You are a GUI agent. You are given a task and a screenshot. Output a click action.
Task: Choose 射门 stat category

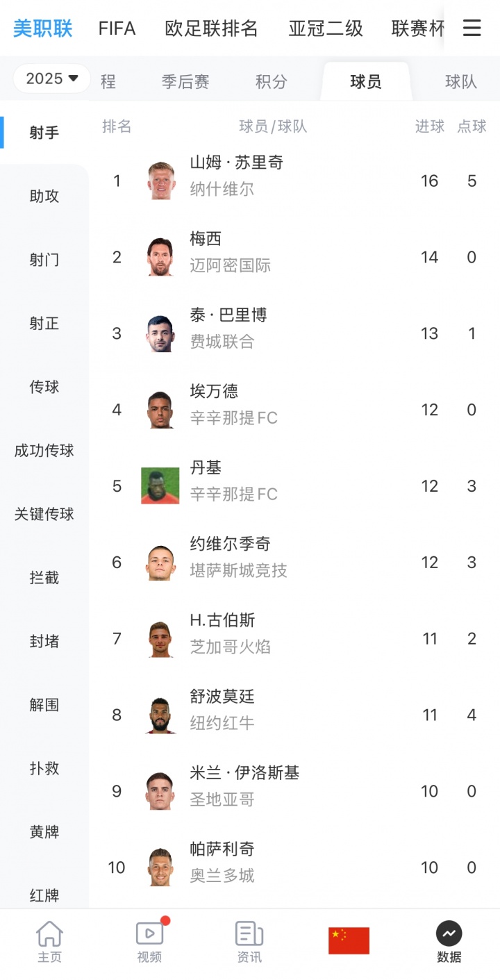(44, 260)
